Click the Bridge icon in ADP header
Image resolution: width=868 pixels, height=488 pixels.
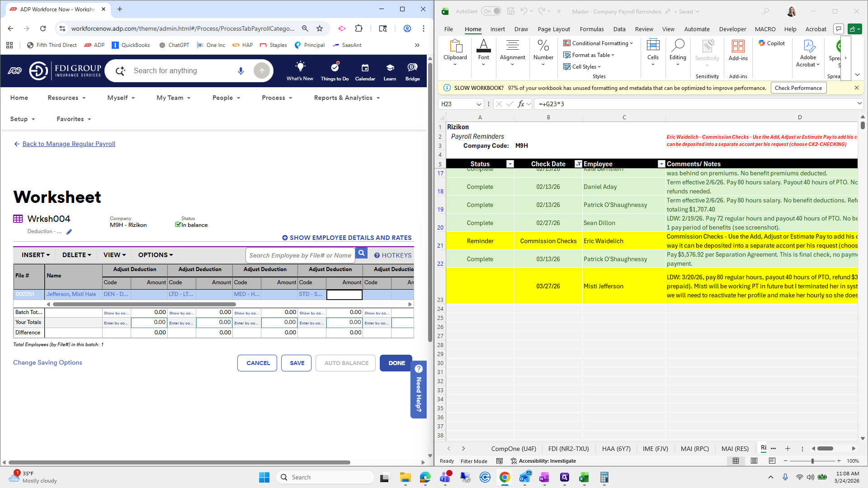point(412,68)
